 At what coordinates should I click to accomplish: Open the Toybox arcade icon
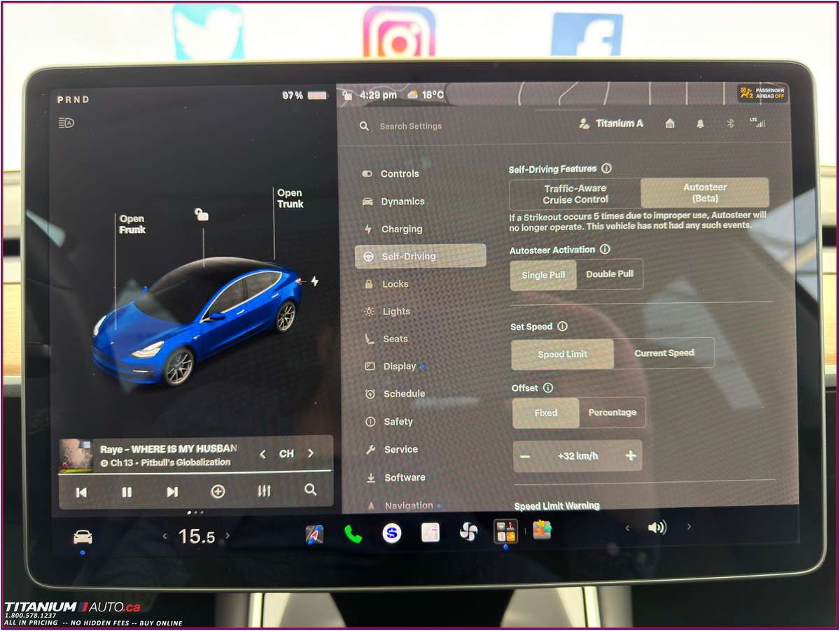[x=542, y=530]
